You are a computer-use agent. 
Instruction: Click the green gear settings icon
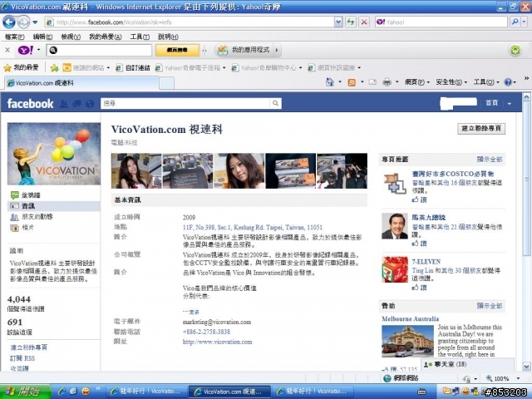point(515,51)
